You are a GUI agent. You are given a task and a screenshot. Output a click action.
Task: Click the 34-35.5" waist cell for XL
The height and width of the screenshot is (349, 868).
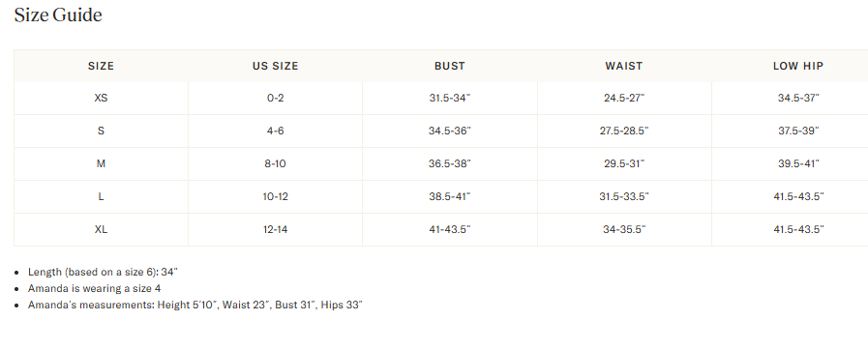624,229
